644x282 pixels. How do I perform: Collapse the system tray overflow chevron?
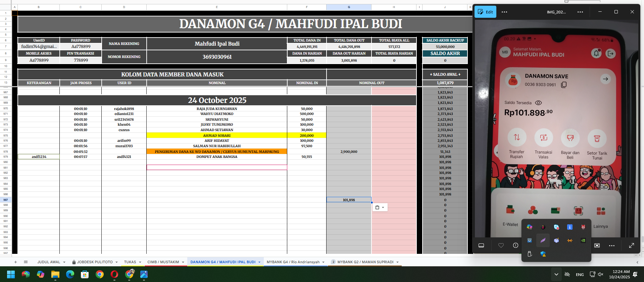point(556,274)
